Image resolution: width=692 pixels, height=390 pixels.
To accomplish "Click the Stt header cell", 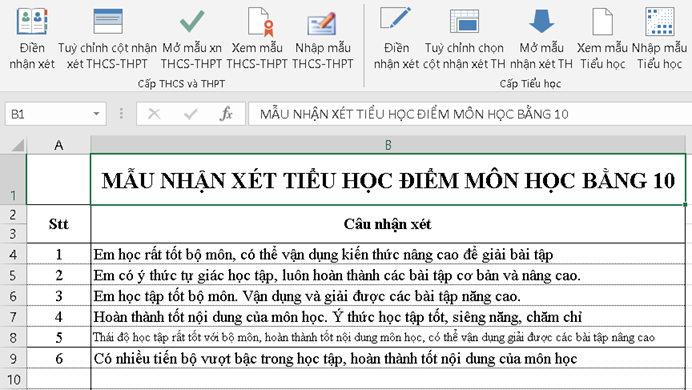I will click(x=59, y=224).
